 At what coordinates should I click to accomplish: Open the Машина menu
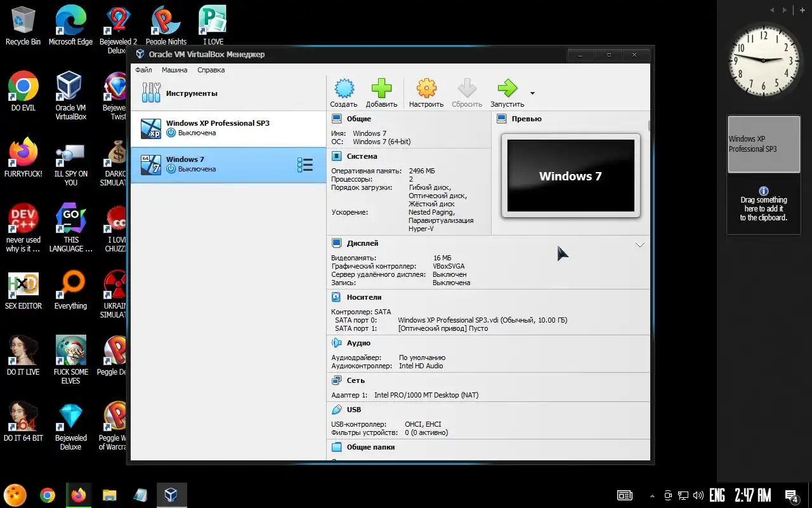(174, 70)
